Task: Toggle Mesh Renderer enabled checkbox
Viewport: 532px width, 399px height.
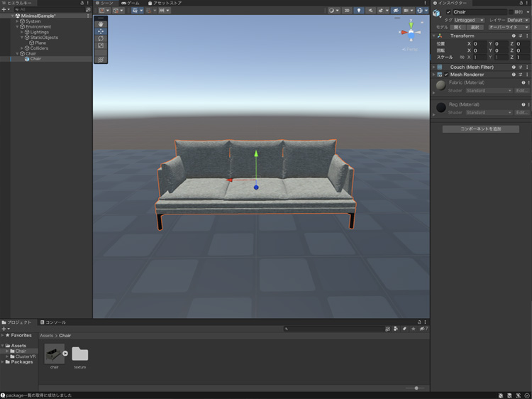Action: pyautogui.click(x=446, y=75)
